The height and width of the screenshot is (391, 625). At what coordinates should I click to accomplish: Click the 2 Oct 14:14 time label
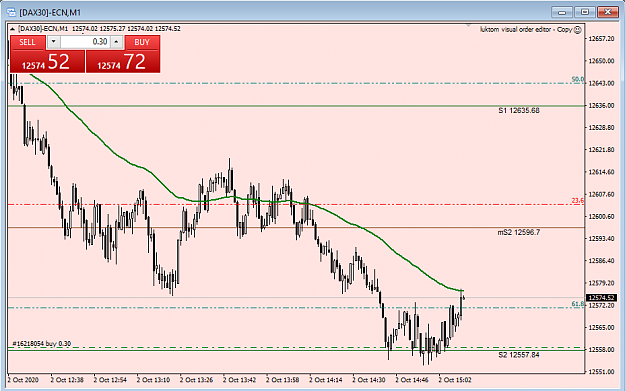(x=326, y=380)
